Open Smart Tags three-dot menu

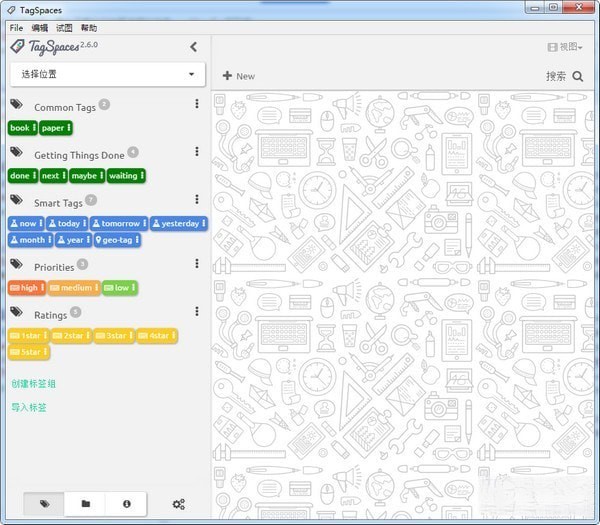click(x=196, y=200)
